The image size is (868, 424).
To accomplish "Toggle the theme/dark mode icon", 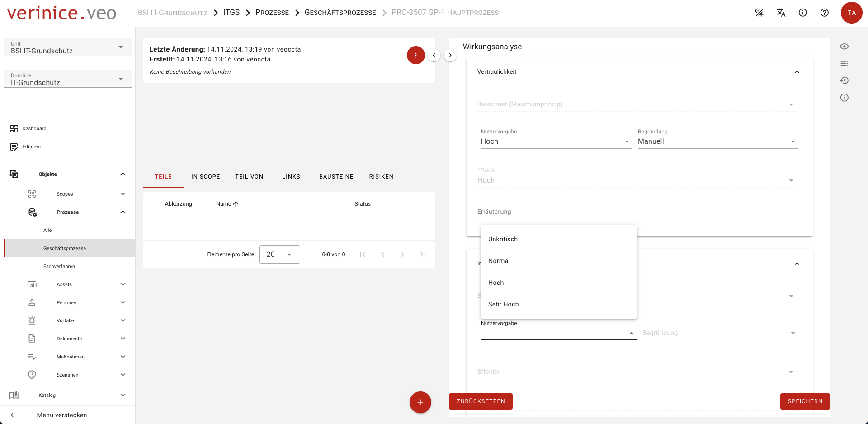I will pyautogui.click(x=759, y=13).
